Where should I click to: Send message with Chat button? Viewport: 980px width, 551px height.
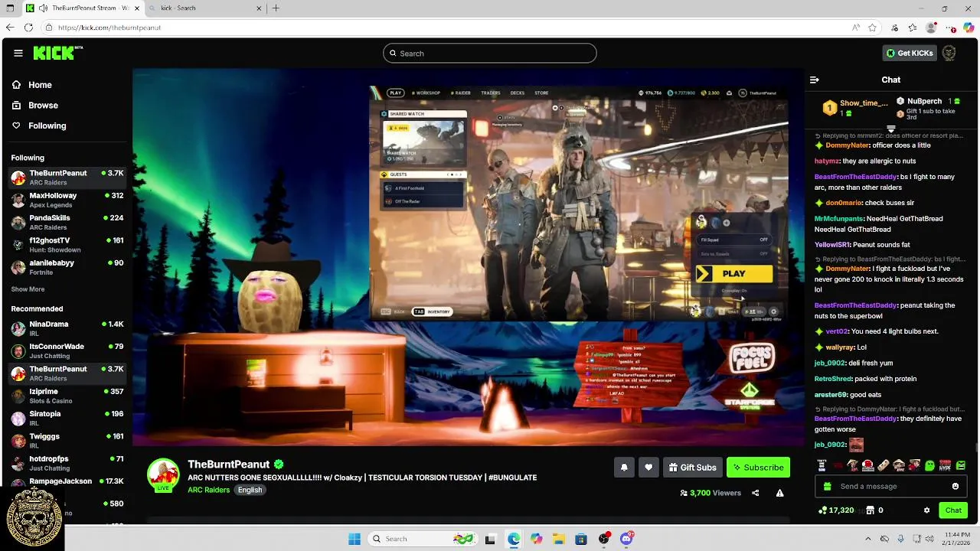point(953,510)
